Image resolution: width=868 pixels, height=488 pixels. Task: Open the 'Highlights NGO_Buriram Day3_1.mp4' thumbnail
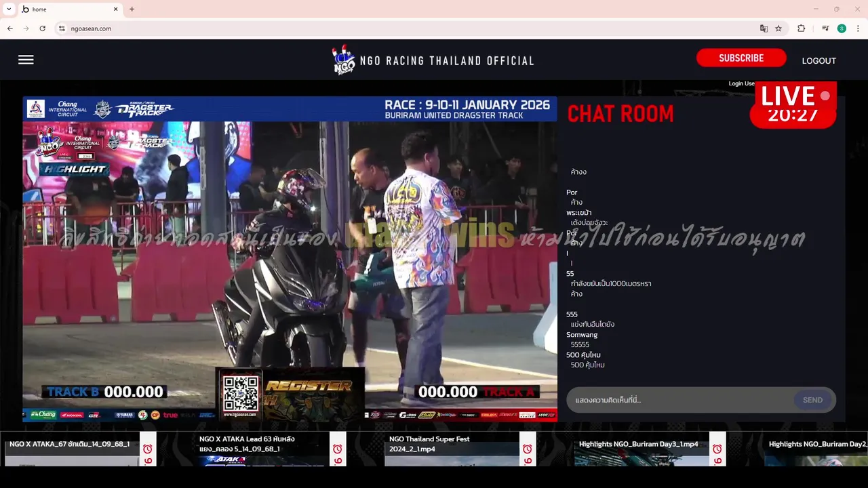point(641,449)
